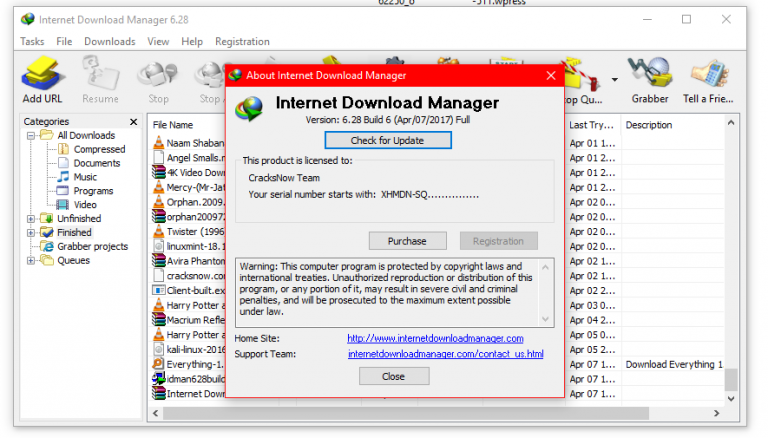Select the Video category
Viewport: 768px width, 438px height.
coord(85,205)
